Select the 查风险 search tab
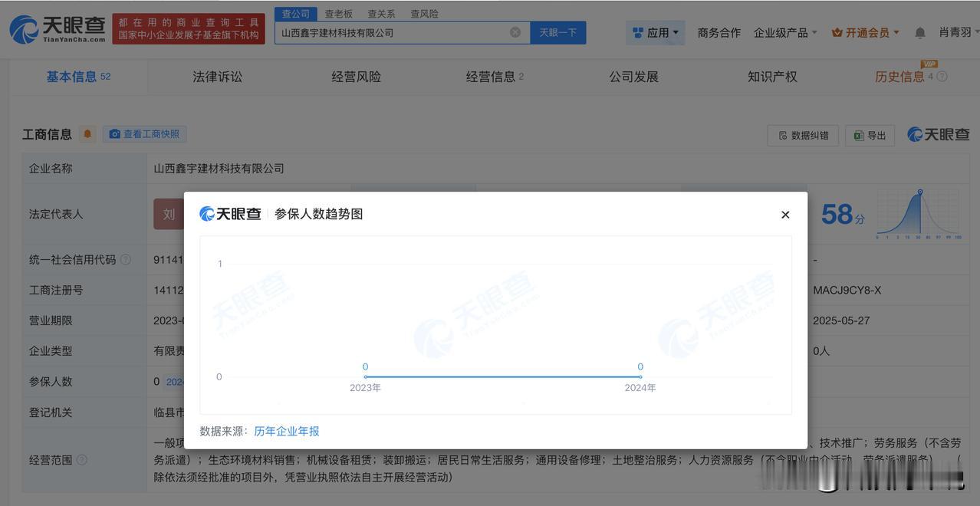 [x=424, y=14]
